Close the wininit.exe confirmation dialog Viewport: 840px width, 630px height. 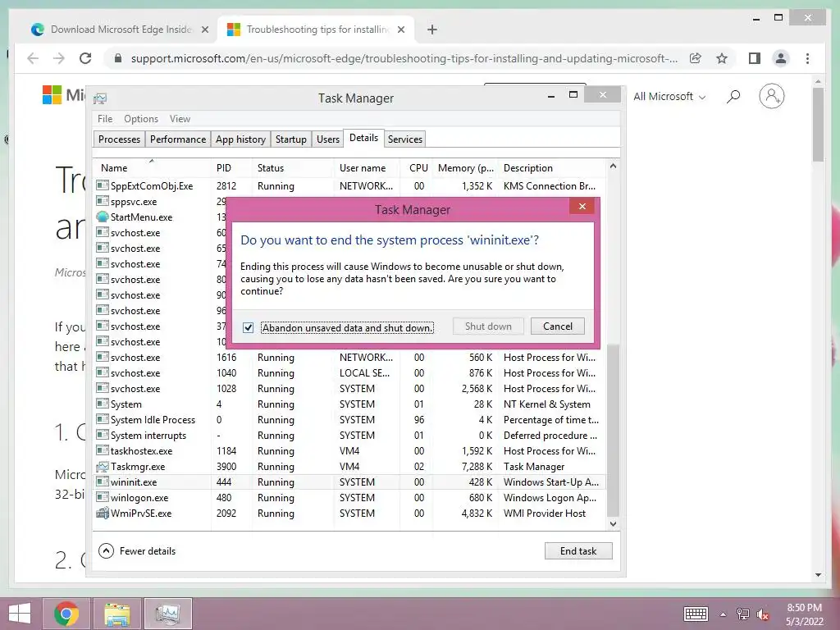(582, 206)
